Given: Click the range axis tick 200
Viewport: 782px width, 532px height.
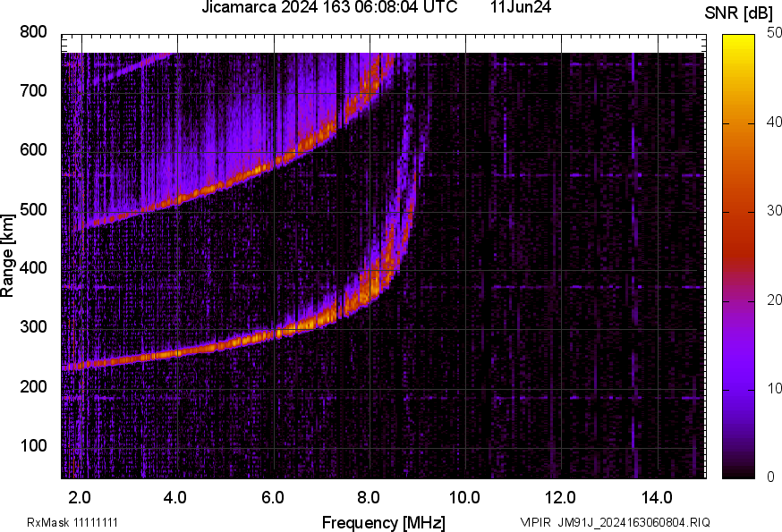Looking at the screenshot, I should [x=33, y=386].
